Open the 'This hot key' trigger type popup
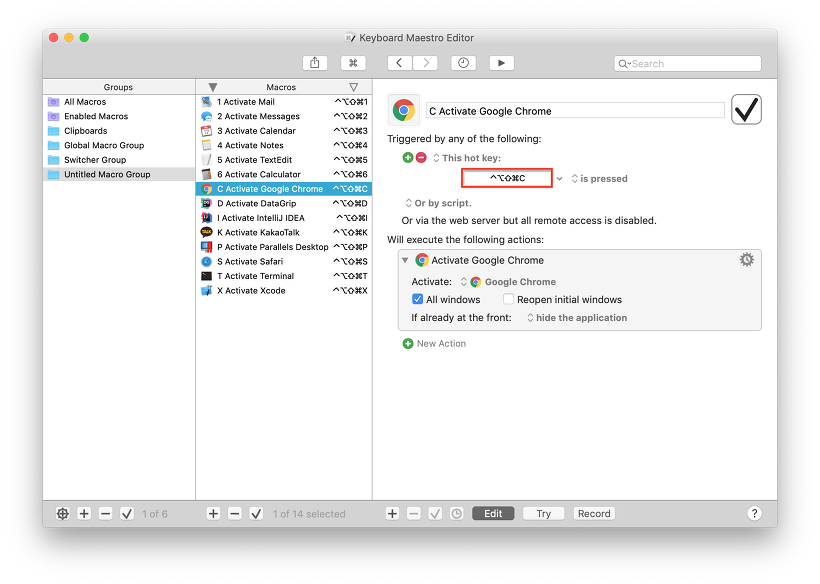Viewport: 820px width, 584px height. (x=467, y=158)
